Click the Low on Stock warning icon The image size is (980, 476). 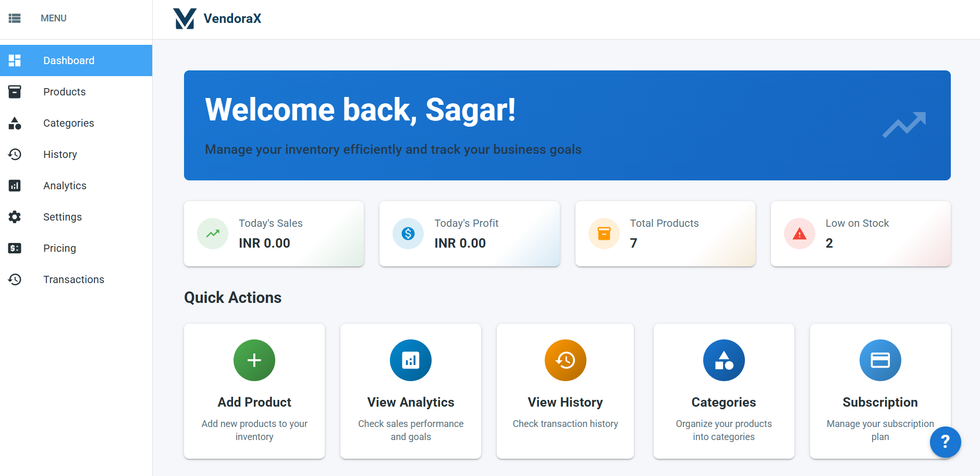tap(799, 234)
